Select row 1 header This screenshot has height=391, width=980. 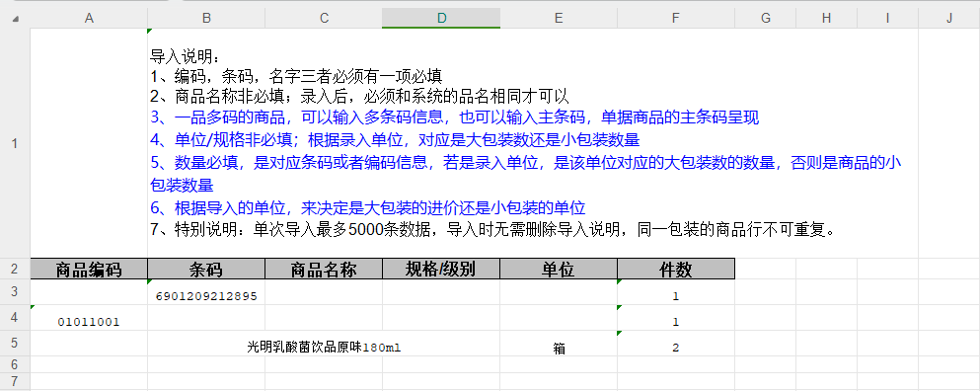15,143
